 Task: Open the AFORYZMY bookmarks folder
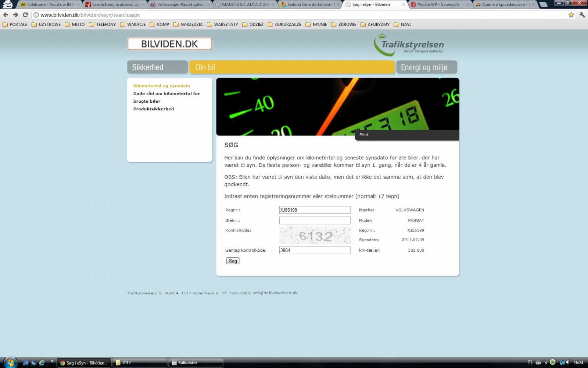click(375, 24)
